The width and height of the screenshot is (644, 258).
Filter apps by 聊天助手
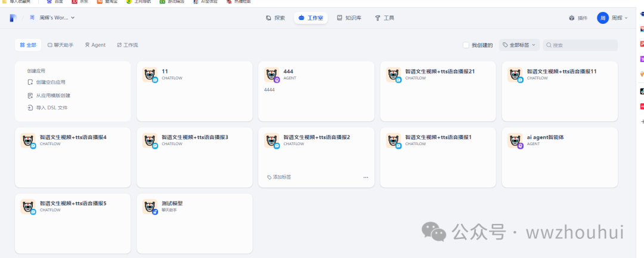click(60, 45)
